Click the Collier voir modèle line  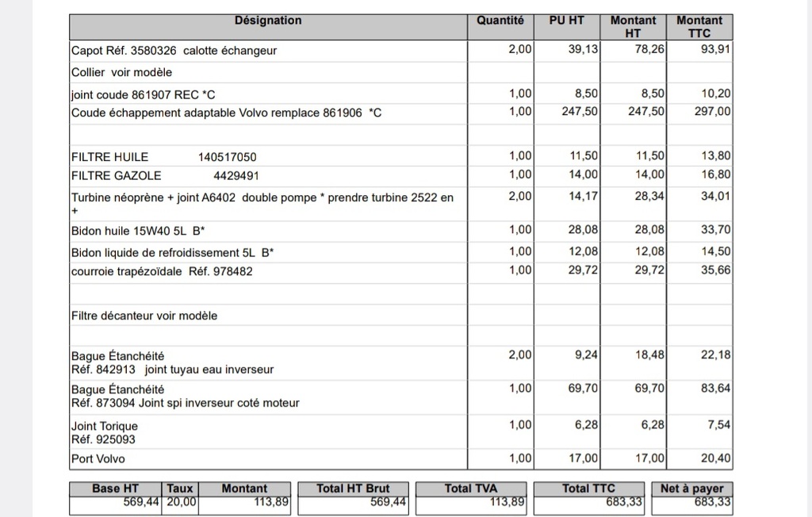click(x=121, y=72)
